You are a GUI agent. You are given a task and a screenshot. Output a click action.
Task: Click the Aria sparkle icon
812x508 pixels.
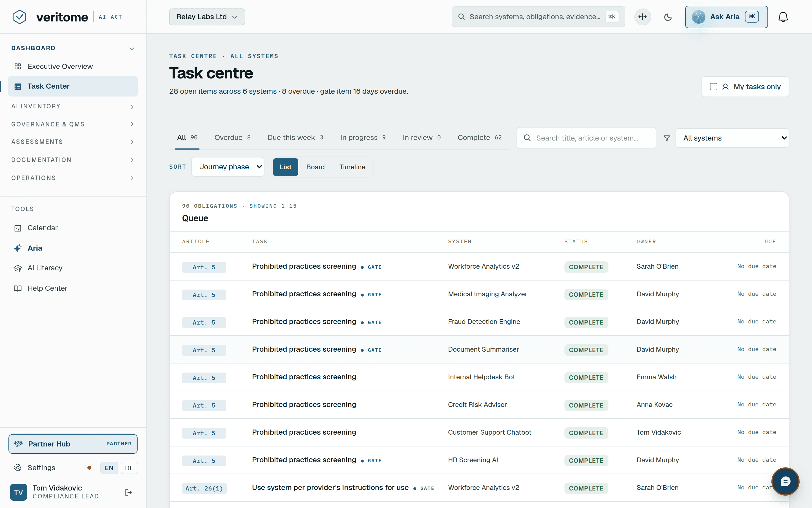coord(18,248)
